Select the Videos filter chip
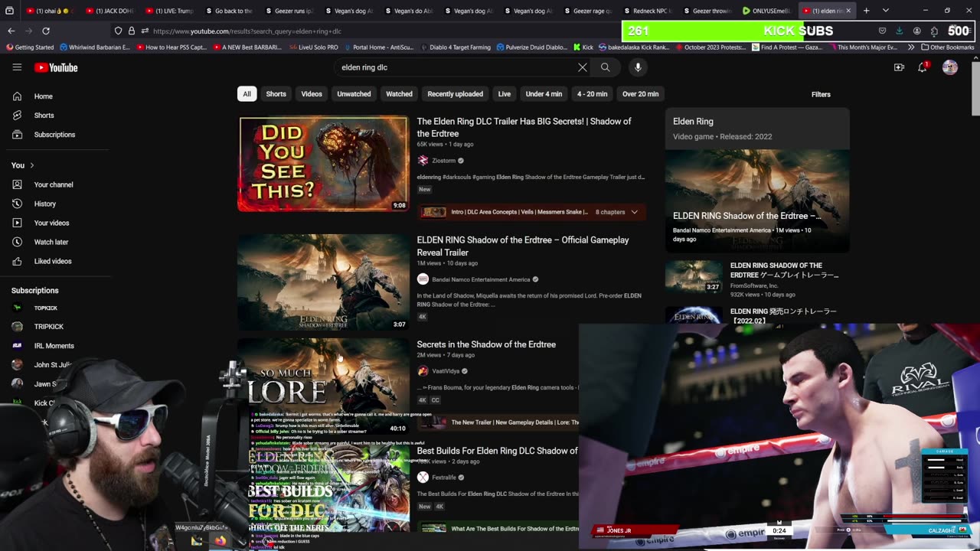This screenshot has width=980, height=551. click(x=312, y=94)
